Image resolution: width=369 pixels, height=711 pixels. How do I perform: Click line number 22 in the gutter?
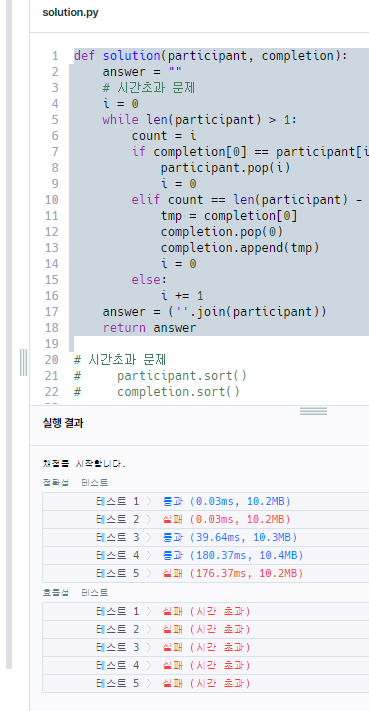[x=52, y=391]
